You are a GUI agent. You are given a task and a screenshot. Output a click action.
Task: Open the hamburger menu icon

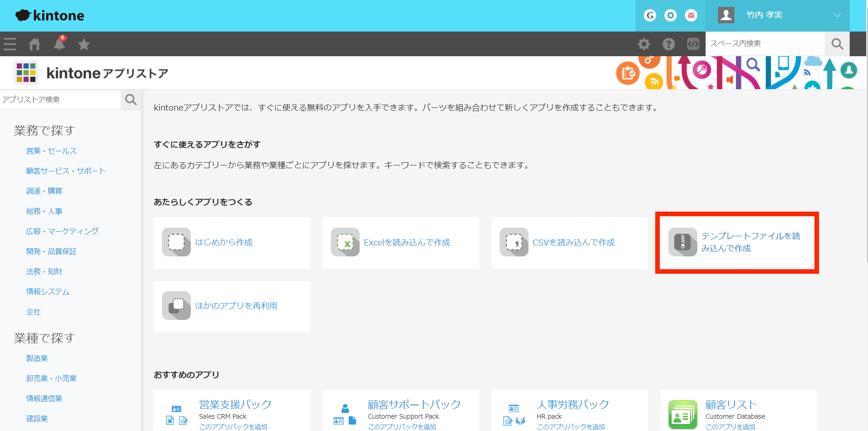[x=10, y=44]
